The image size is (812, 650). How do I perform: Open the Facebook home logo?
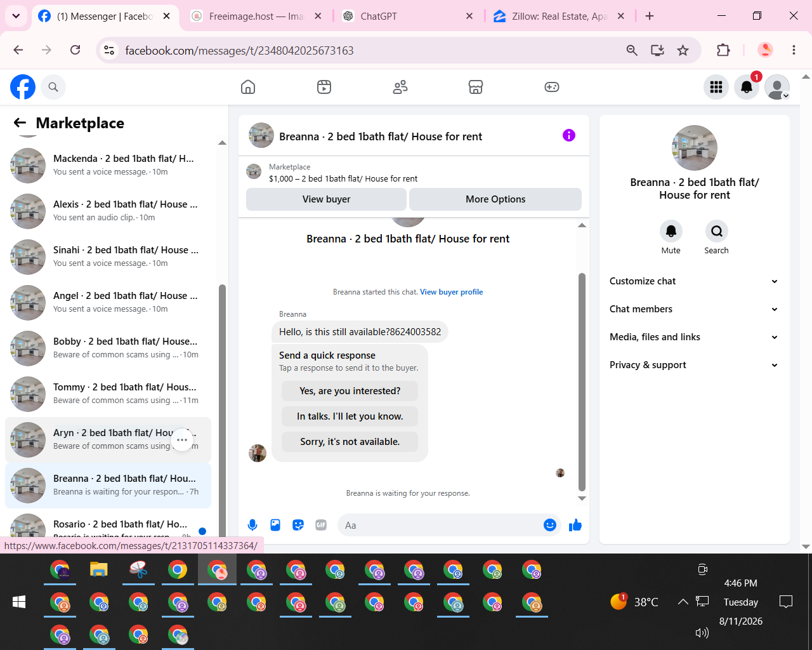(23, 87)
